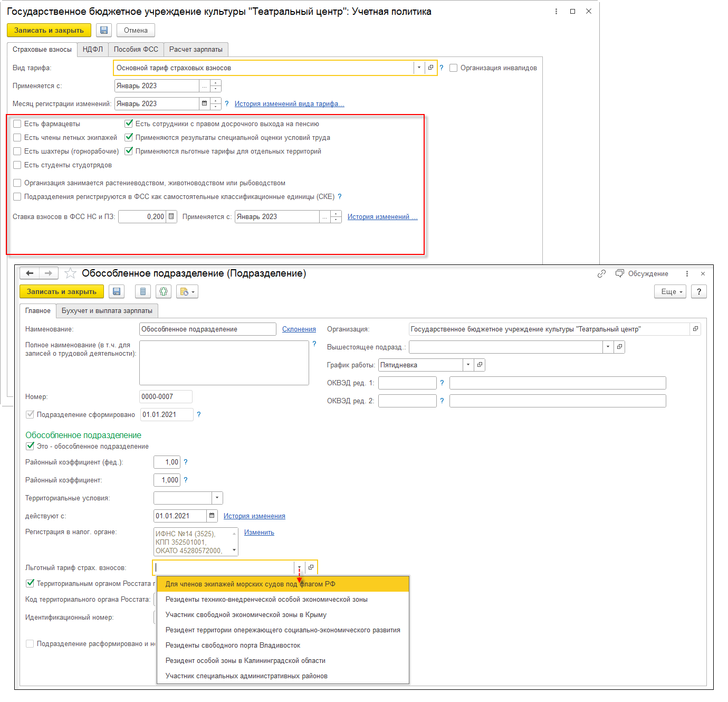This screenshot has width=728, height=702.
Task: Expand График работы dropdown arrow
Action: tap(468, 365)
